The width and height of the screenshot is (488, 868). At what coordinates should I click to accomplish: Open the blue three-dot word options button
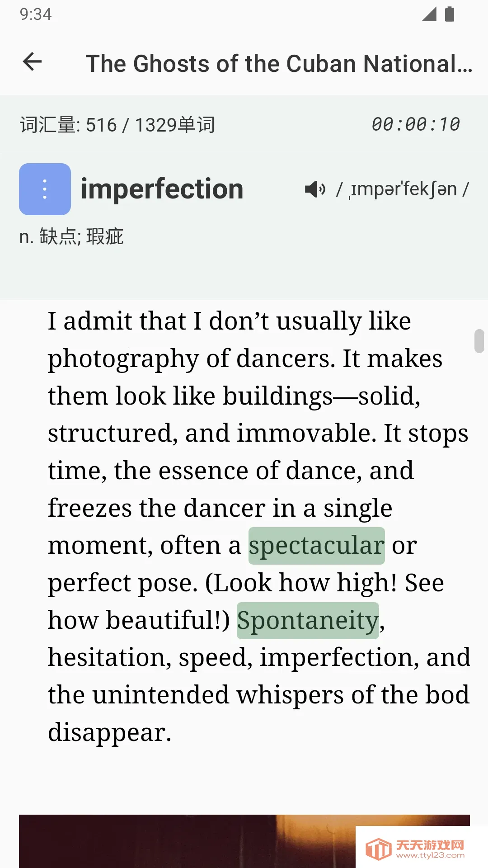click(x=45, y=189)
